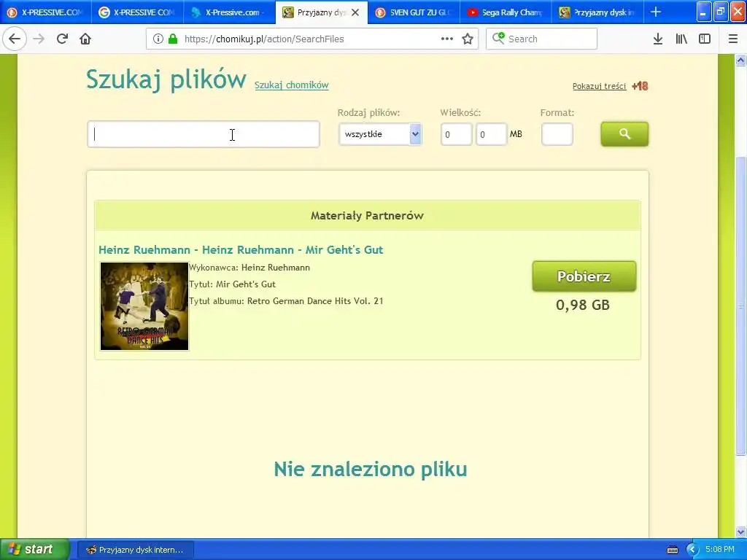Click the maximum Wielkość size field
The image size is (747, 560).
coord(491,134)
